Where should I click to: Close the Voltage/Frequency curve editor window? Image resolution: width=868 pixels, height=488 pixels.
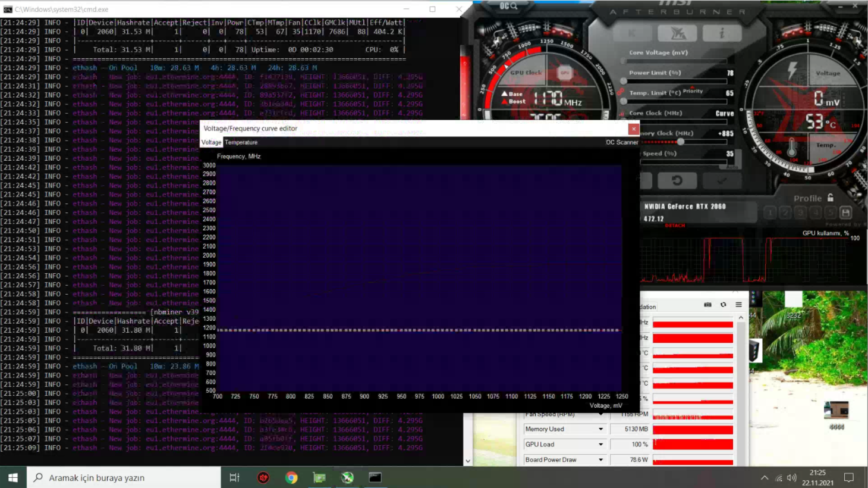pyautogui.click(x=634, y=129)
